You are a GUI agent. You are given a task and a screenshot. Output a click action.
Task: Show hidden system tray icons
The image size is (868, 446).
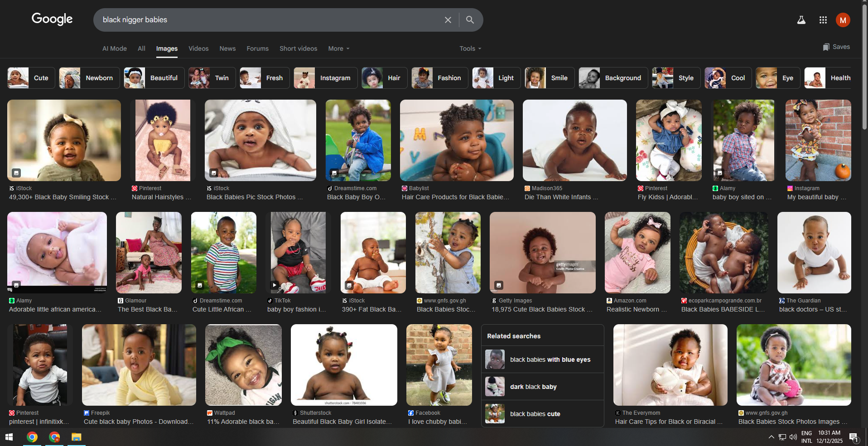(x=771, y=437)
